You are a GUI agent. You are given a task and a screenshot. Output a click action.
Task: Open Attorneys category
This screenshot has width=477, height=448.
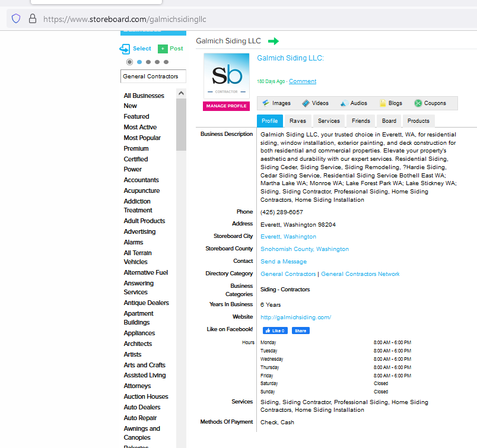coord(137,386)
